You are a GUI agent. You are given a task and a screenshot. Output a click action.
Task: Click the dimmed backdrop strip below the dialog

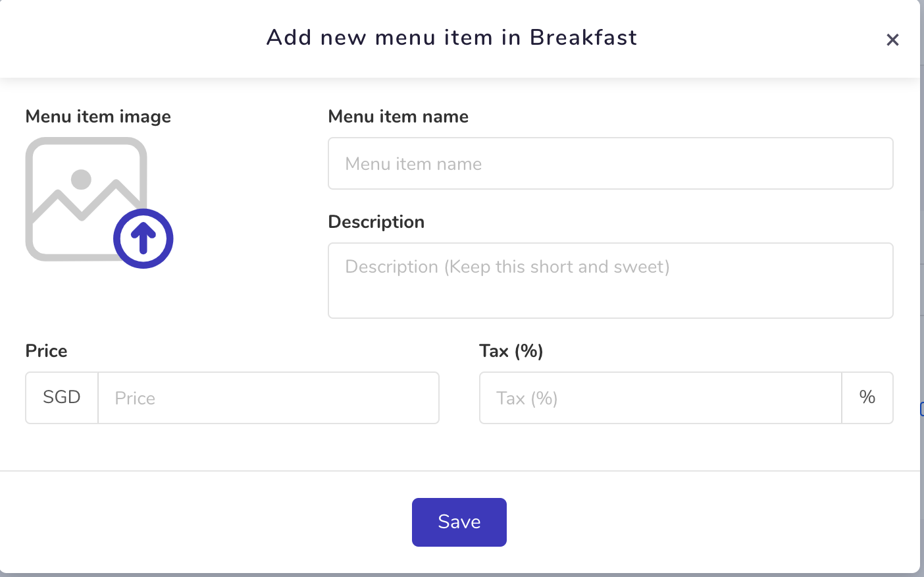tap(461, 575)
